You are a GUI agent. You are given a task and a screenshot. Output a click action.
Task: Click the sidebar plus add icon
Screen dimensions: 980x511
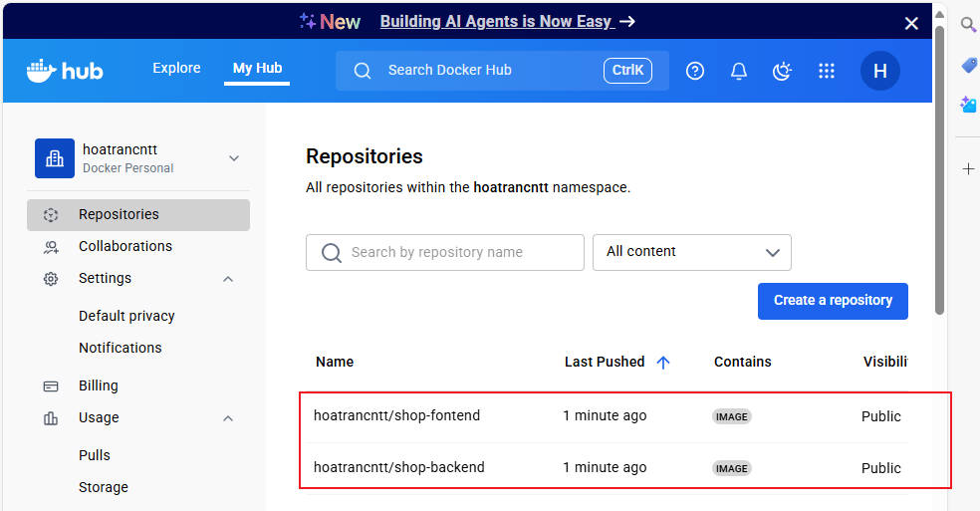tap(968, 169)
